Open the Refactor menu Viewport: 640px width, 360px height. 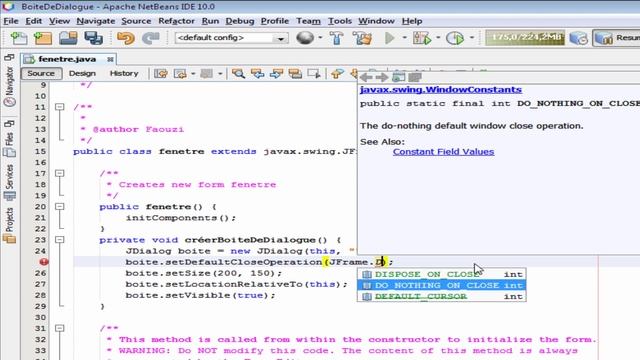pyautogui.click(x=176, y=21)
